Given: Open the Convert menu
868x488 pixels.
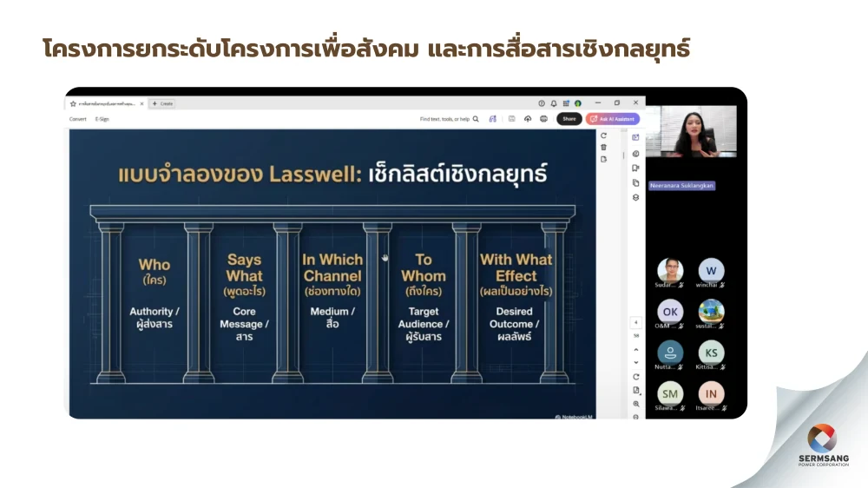Looking at the screenshot, I should point(77,119).
